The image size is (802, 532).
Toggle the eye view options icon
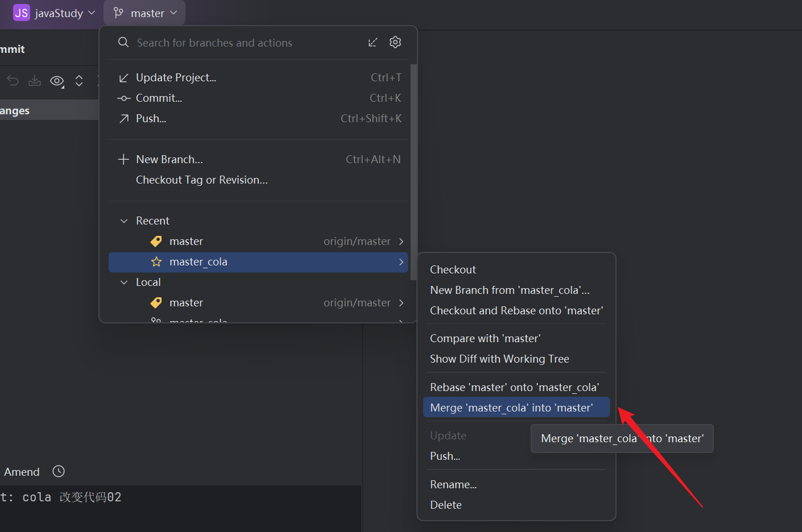tap(57, 81)
